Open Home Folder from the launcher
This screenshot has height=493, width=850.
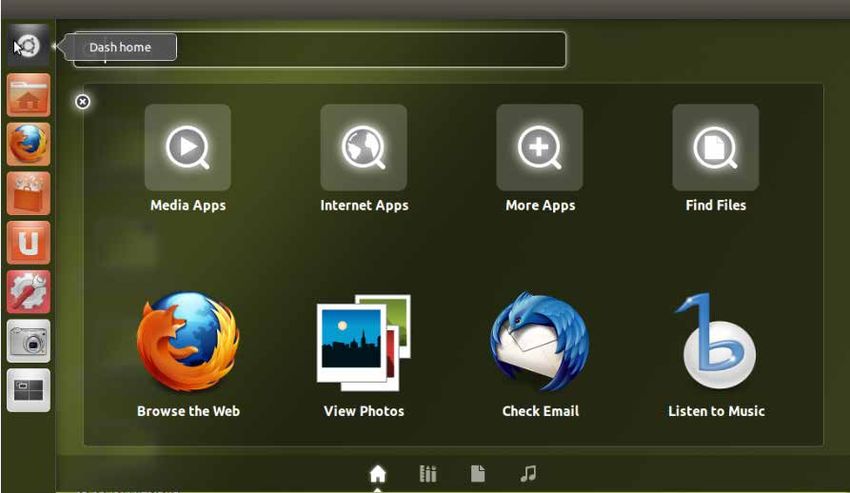tap(28, 95)
